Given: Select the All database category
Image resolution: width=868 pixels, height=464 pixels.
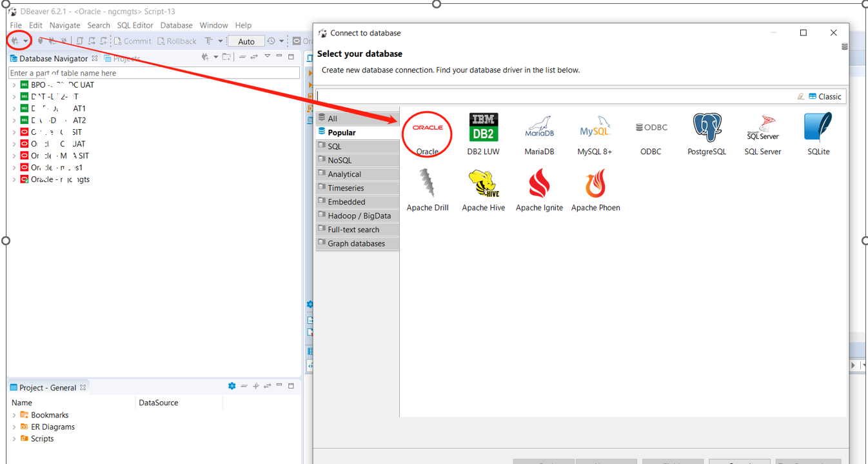Looking at the screenshot, I should (358, 118).
